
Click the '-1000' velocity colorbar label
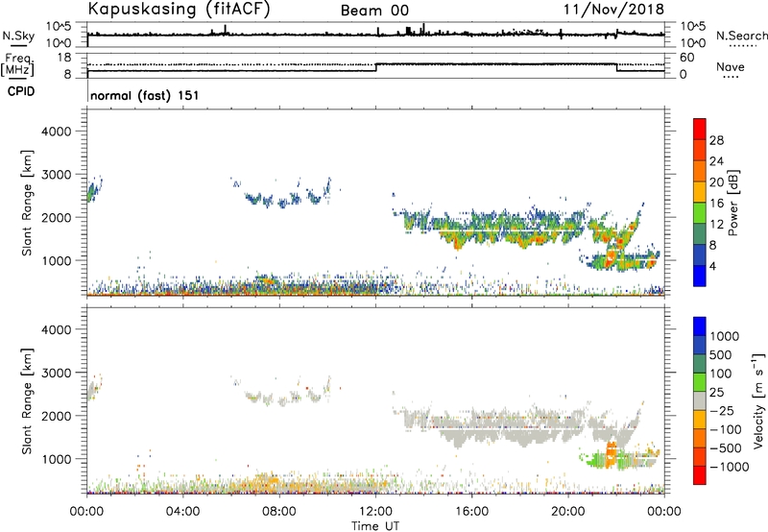[x=729, y=467]
